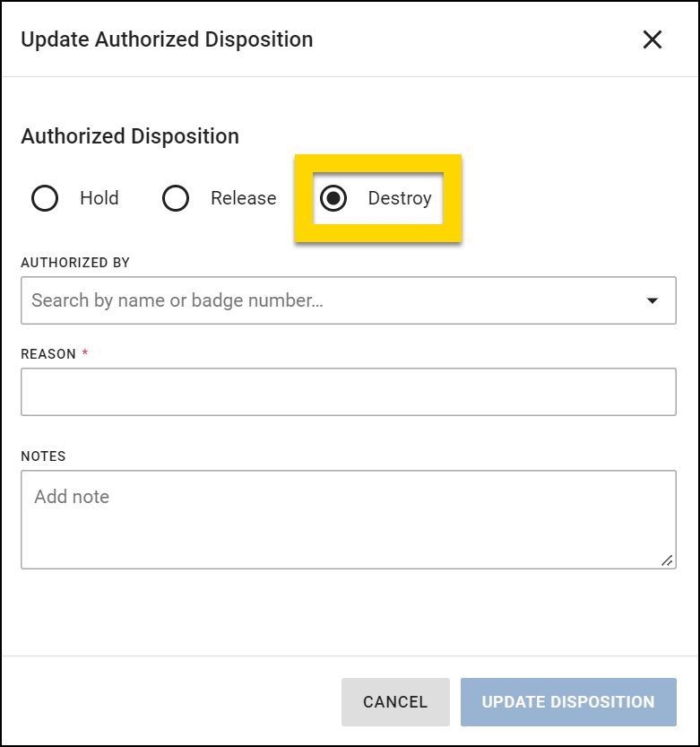
Task: Click the red asterisk next to Reason
Action: (x=86, y=353)
